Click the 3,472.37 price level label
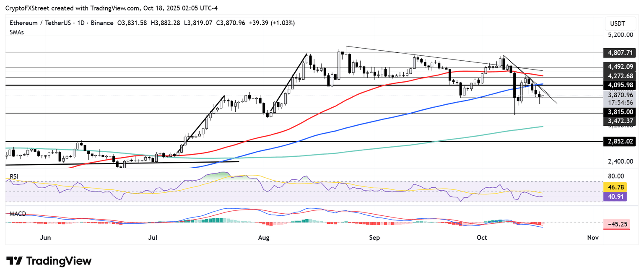This screenshot has height=277, width=644. pyautogui.click(x=619, y=121)
